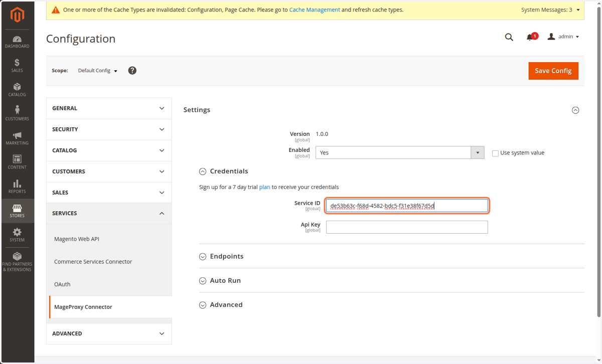The width and height of the screenshot is (602, 364).
Task: Expand the Advanced settings group
Action: (221, 305)
